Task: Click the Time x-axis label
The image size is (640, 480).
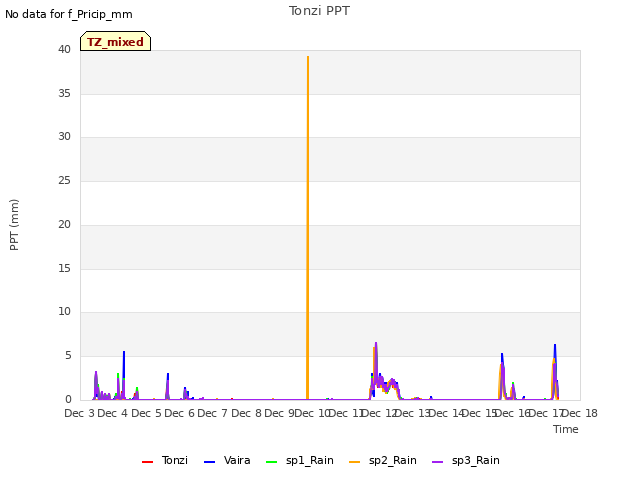Action: (566, 429)
